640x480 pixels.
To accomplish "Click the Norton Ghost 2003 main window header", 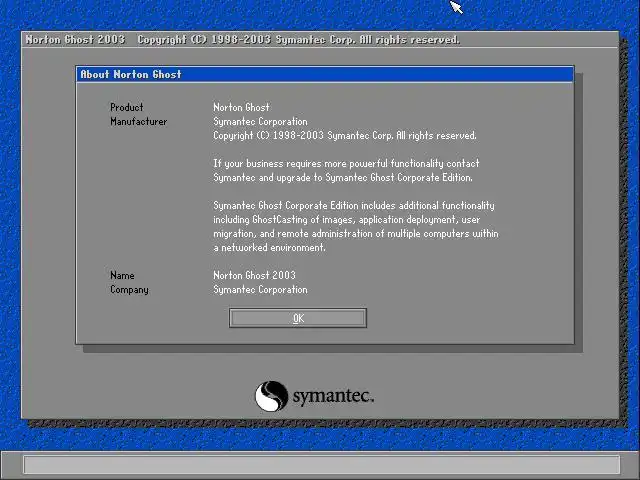I will pos(320,40).
